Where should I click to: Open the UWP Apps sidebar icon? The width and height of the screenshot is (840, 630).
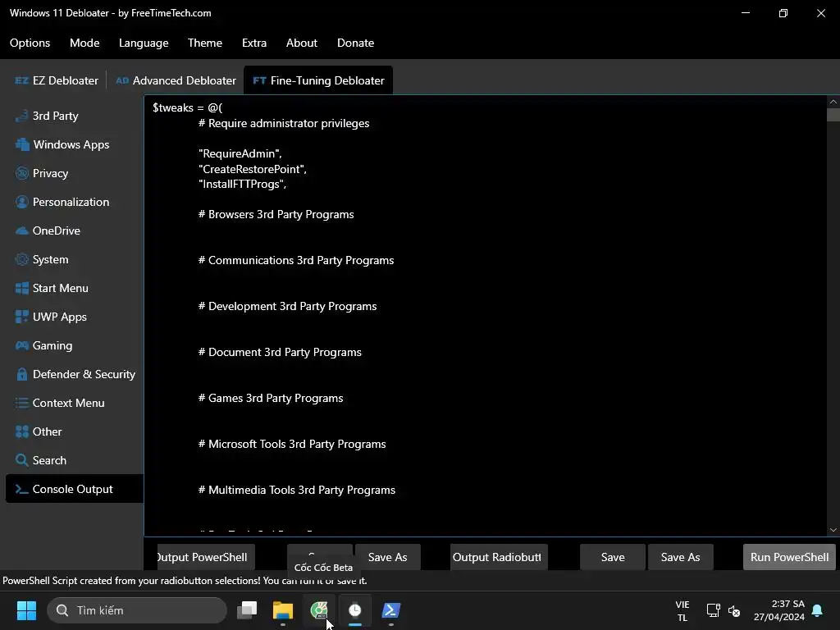[22, 317]
